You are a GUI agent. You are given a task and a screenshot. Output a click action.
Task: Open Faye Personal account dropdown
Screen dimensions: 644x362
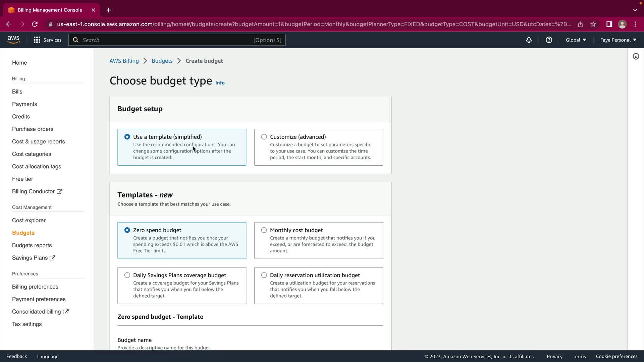pos(618,40)
